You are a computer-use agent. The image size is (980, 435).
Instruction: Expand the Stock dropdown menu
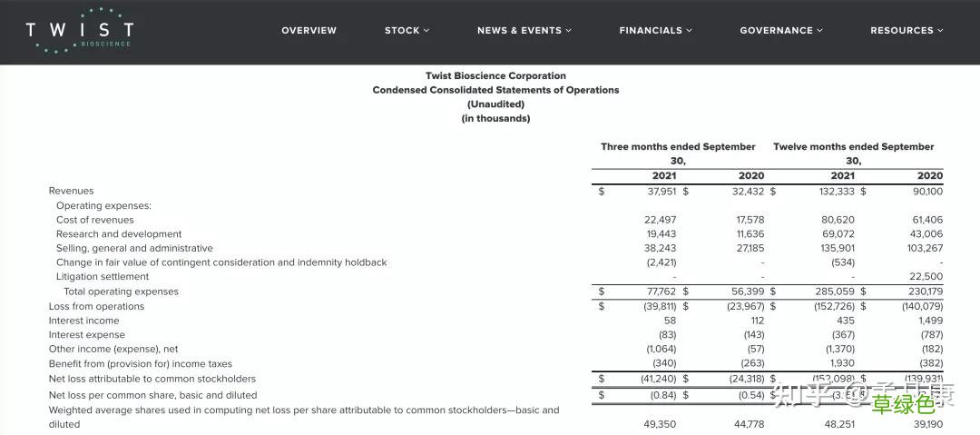pyautogui.click(x=407, y=31)
